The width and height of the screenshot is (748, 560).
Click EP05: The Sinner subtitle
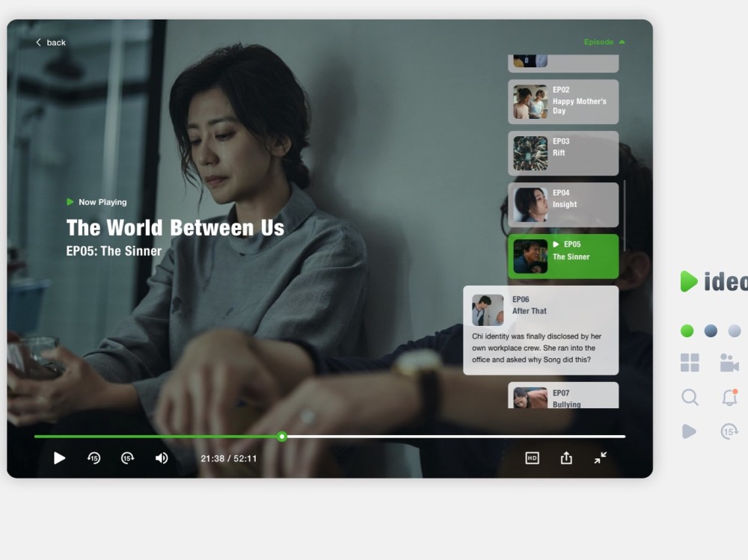(114, 251)
